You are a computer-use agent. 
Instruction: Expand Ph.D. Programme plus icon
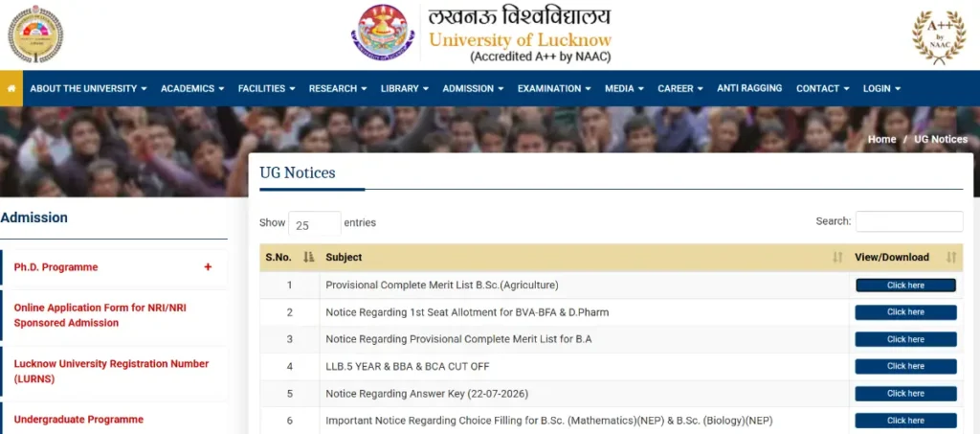[208, 267]
